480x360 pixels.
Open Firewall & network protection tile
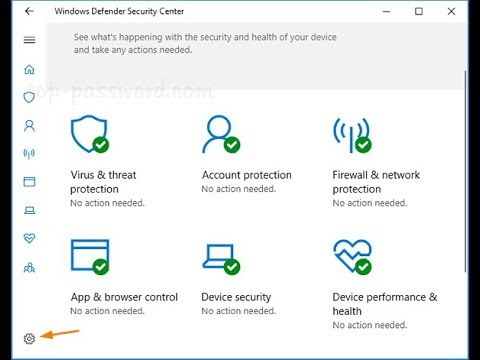tap(376, 161)
